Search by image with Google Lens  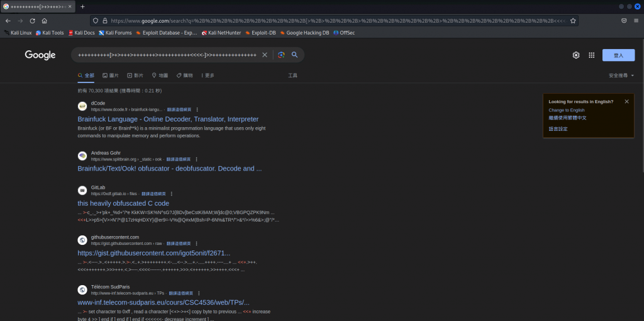pyautogui.click(x=281, y=55)
